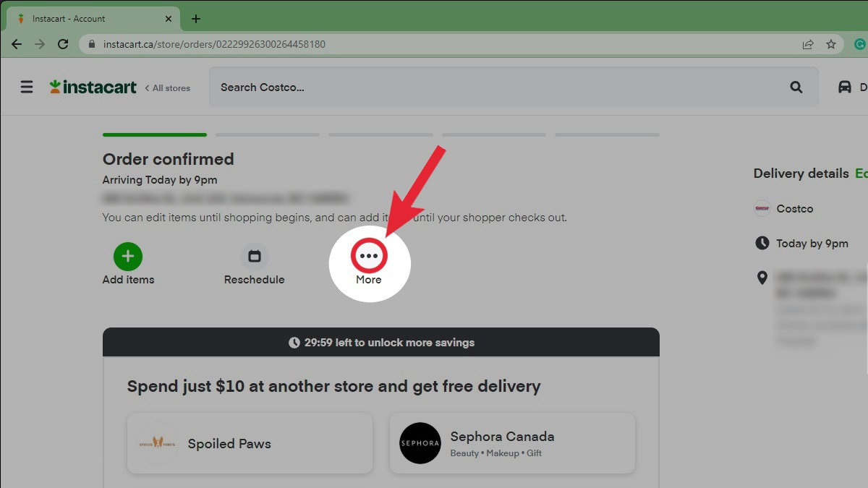Reload the page with browser refresh icon
The height and width of the screenshot is (488, 868).
[x=63, y=44]
